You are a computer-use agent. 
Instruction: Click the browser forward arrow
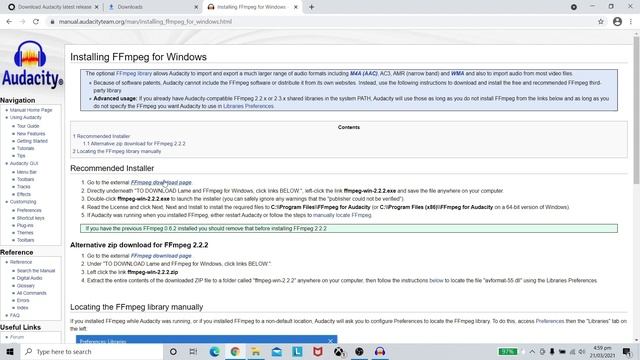tap(22, 22)
